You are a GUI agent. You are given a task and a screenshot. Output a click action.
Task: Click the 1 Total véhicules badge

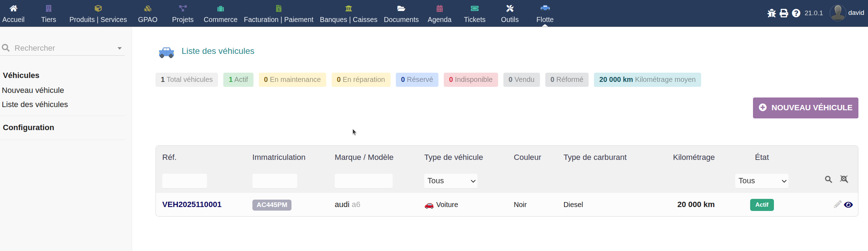[x=187, y=80]
